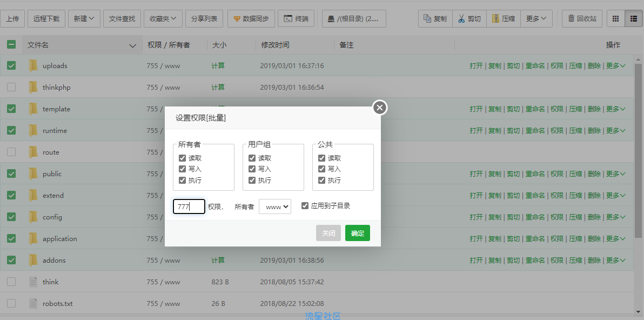This screenshot has height=320, width=644.
Task: Check the thinkphp row checkbox
Action: 11,87
